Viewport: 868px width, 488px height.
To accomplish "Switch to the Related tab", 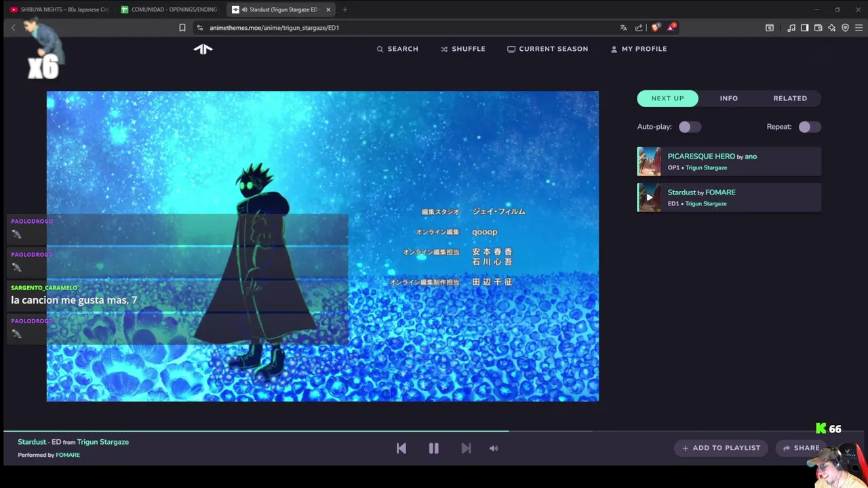I will click(x=790, y=98).
